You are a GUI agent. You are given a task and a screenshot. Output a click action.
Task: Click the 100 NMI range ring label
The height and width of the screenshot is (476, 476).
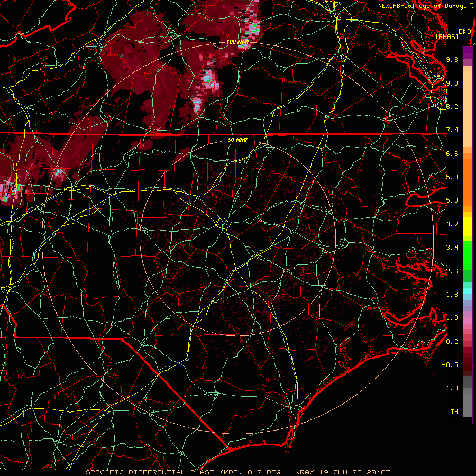[237, 42]
